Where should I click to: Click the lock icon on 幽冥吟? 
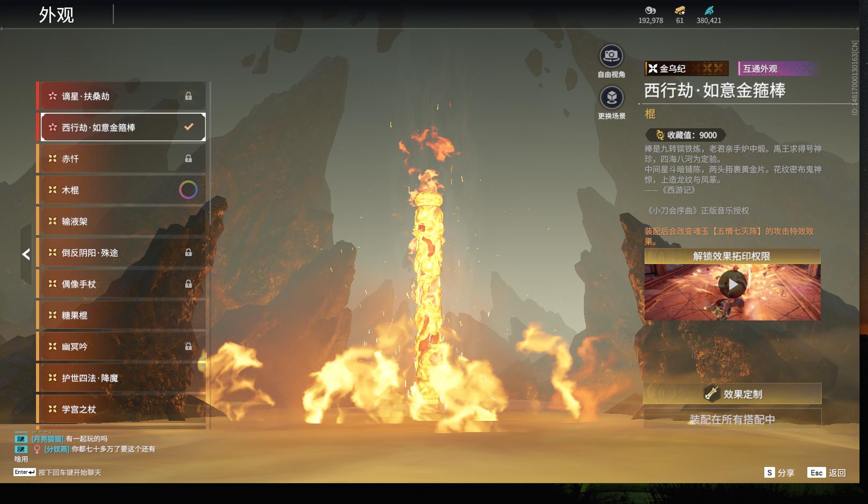[x=189, y=347]
